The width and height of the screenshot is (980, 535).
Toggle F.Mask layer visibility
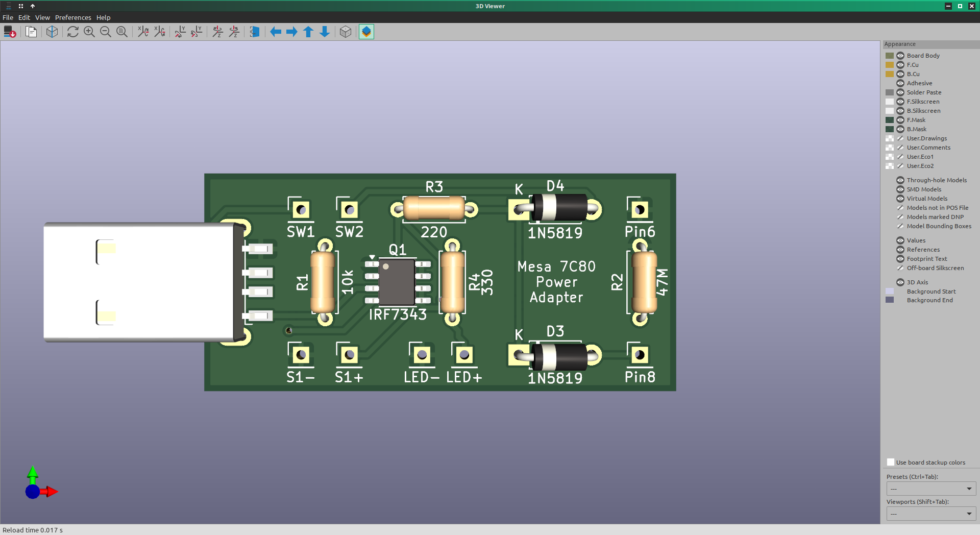[900, 120]
